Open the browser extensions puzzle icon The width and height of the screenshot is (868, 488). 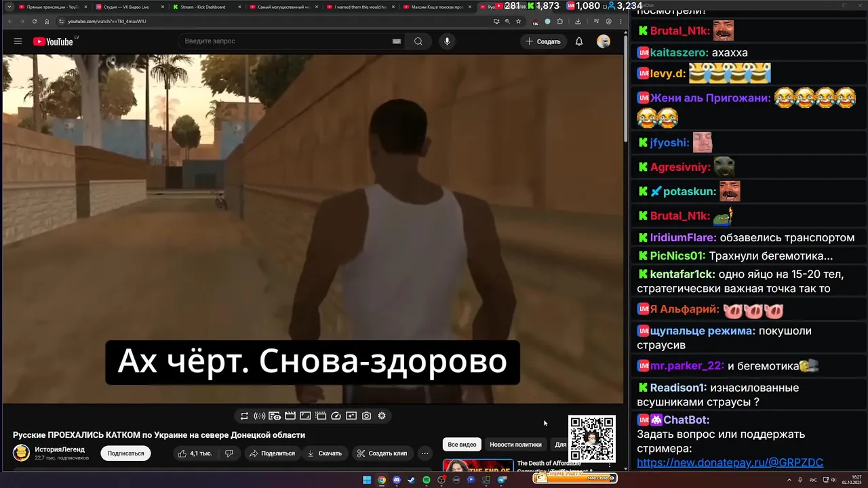(x=559, y=21)
